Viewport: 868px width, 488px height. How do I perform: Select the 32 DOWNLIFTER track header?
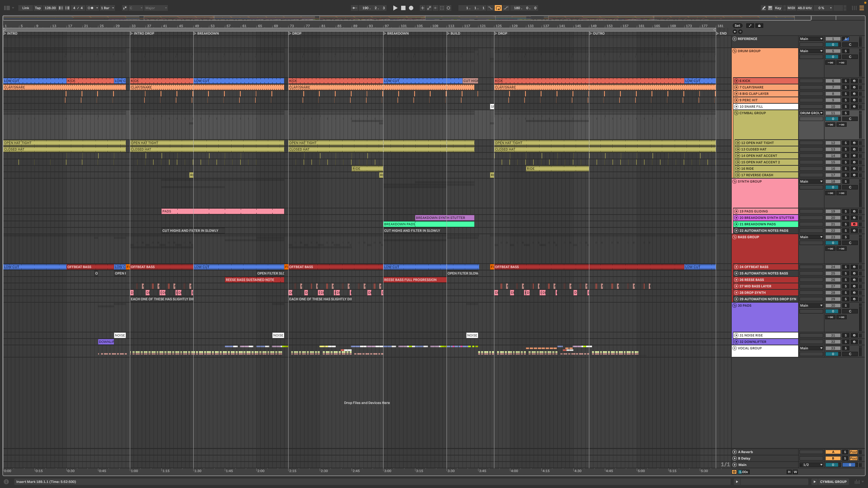tap(766, 342)
